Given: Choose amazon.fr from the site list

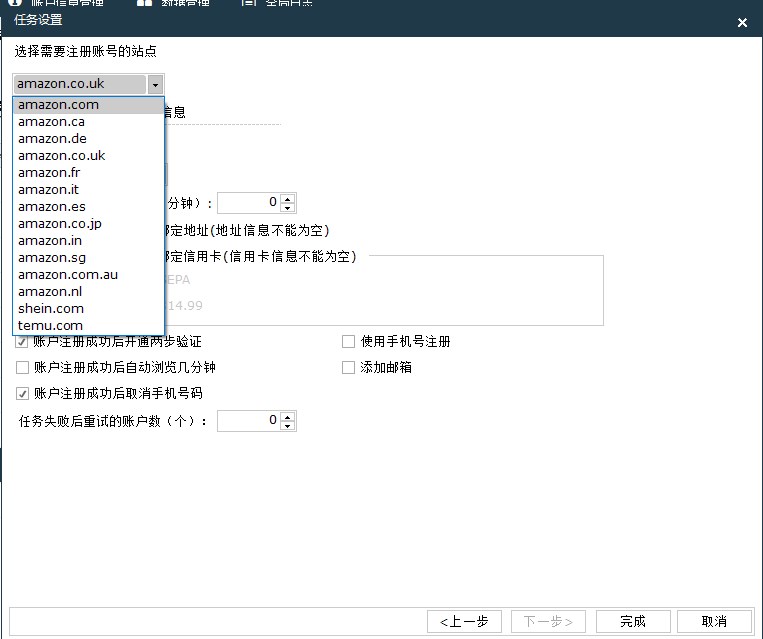Looking at the screenshot, I should [x=88, y=173].
